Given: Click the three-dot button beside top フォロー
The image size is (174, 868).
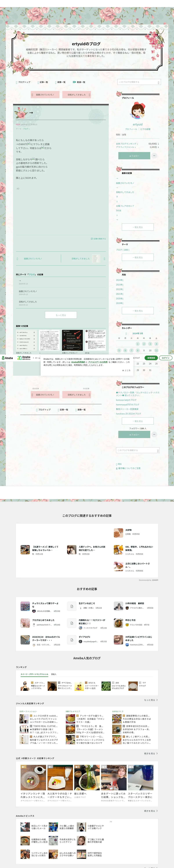Looking at the screenshot, I should pos(154,156).
